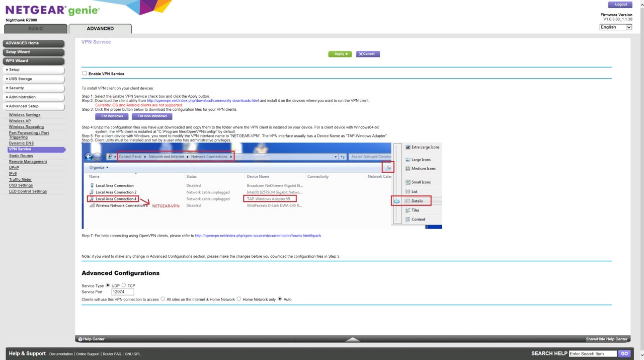Open Wireless Settings link
644x360 pixels.
click(25, 115)
